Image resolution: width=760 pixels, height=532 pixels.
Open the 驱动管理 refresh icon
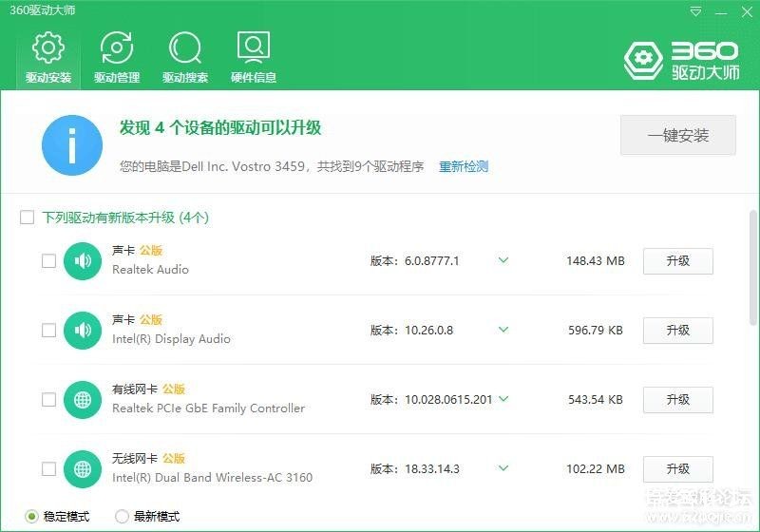(116, 47)
